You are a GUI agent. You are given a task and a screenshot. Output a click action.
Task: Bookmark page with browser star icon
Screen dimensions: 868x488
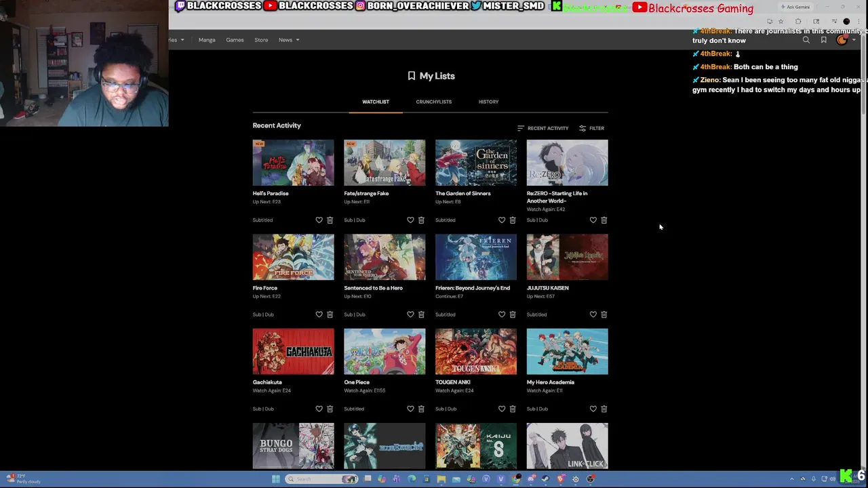tap(781, 21)
